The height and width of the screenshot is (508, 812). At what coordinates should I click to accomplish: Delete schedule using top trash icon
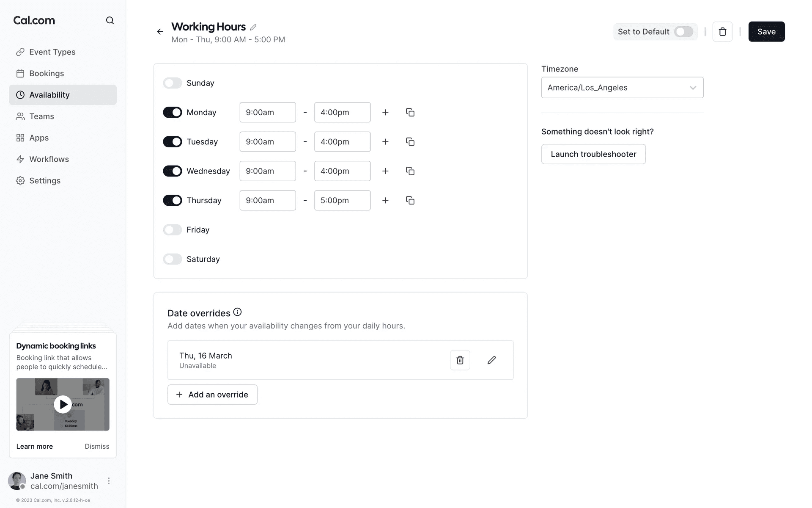coord(722,32)
